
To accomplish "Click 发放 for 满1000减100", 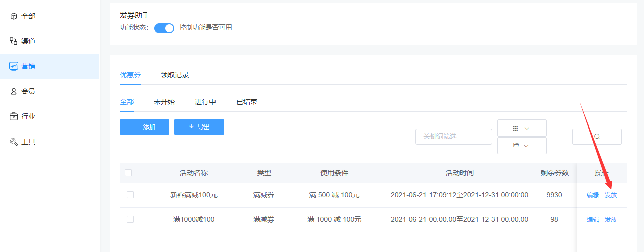I will point(611,220).
